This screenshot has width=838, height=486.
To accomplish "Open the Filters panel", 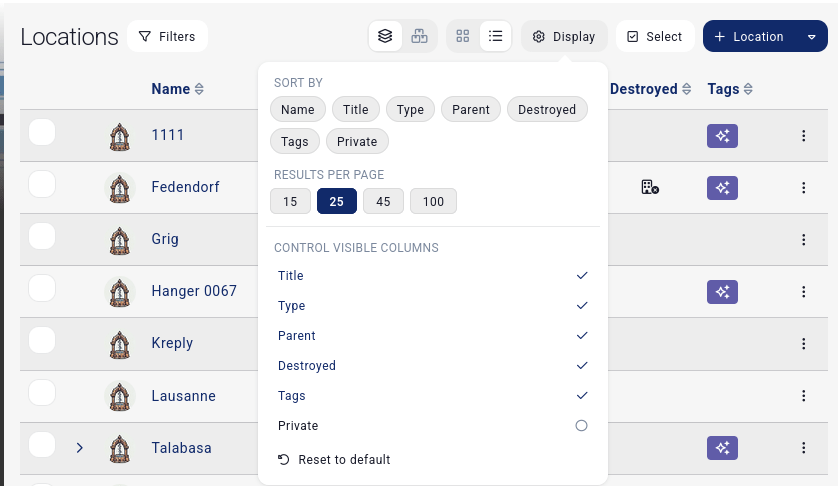I will click(x=167, y=37).
